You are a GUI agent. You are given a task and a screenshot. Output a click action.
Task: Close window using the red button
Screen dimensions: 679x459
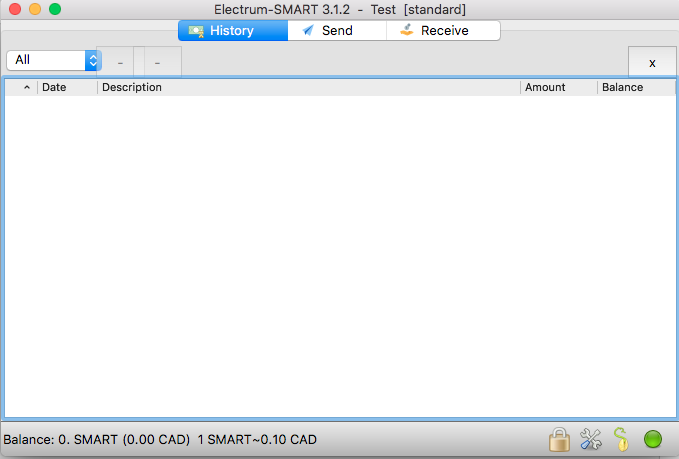(15, 9)
